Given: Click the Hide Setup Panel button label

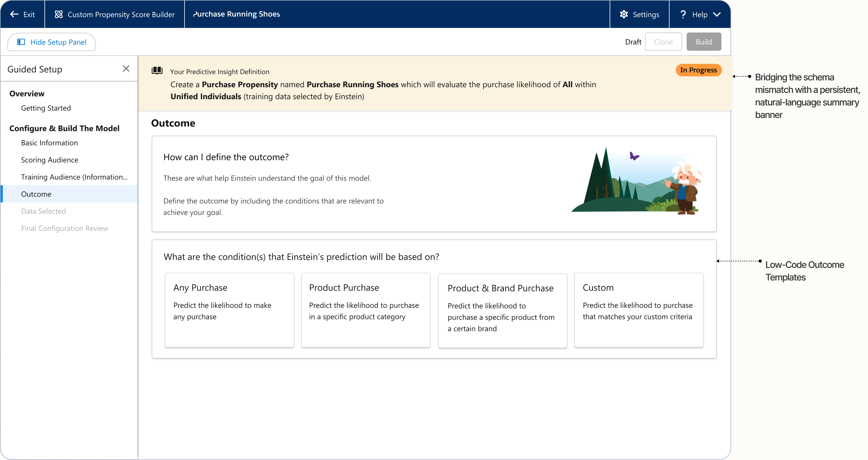Looking at the screenshot, I should coord(58,42).
